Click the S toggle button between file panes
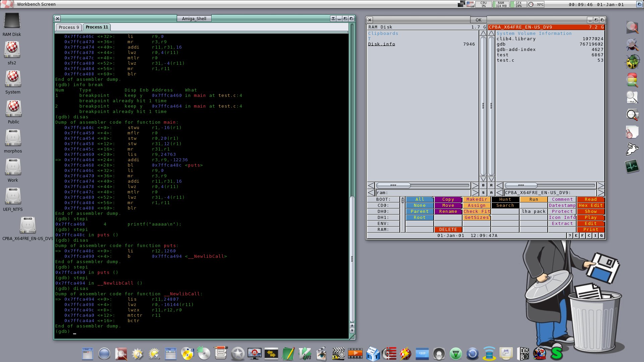 [x=483, y=193]
